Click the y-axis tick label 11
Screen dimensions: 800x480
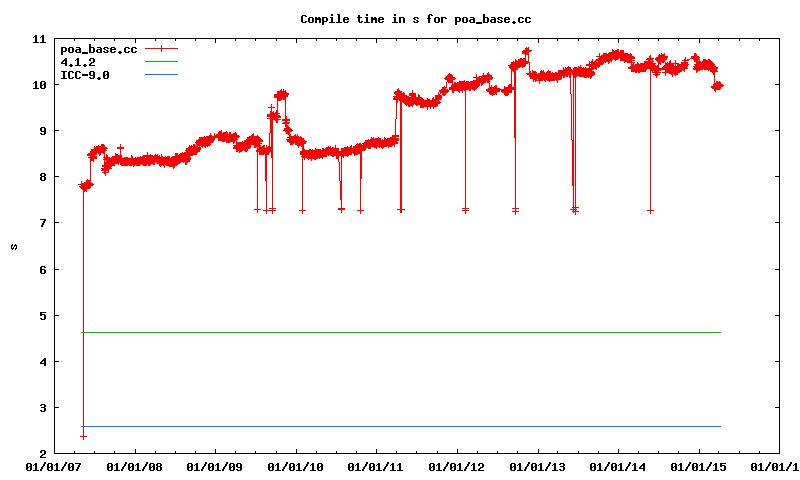click(39, 39)
